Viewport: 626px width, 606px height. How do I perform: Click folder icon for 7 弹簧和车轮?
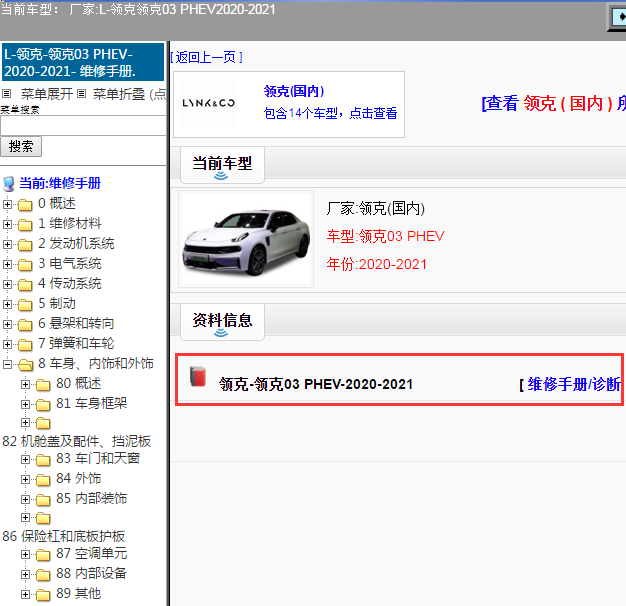[25, 345]
